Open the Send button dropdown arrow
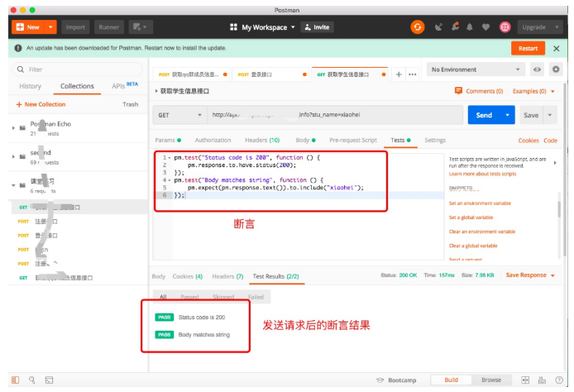This screenshot has height=392, width=574. (x=507, y=115)
